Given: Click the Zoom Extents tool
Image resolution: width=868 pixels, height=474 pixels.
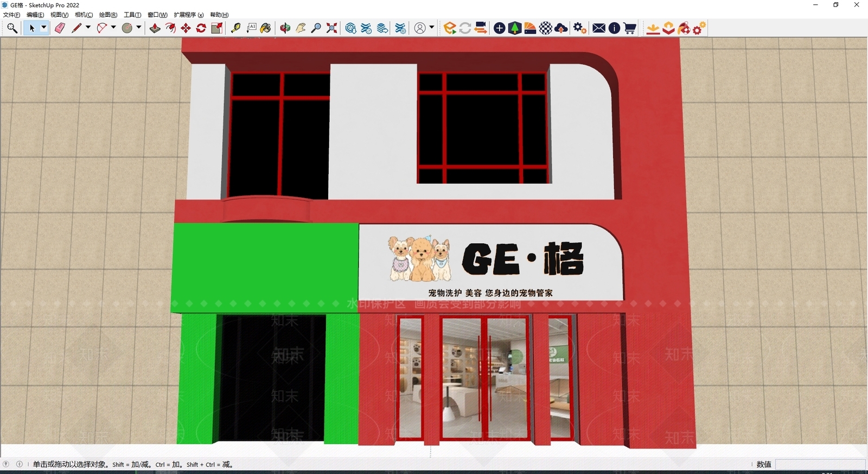Looking at the screenshot, I should click(332, 28).
